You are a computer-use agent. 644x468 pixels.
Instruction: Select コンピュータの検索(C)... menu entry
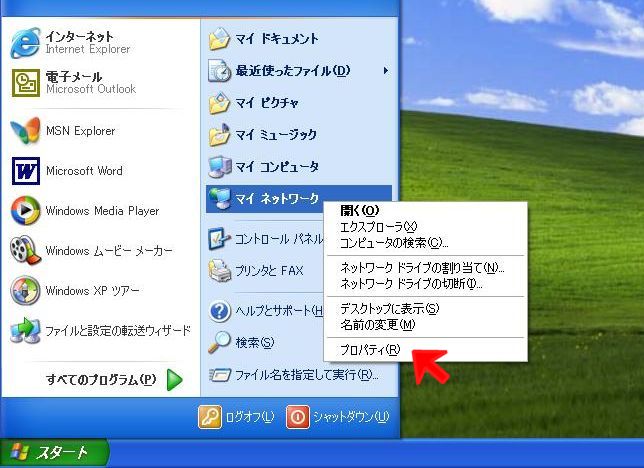point(394,242)
